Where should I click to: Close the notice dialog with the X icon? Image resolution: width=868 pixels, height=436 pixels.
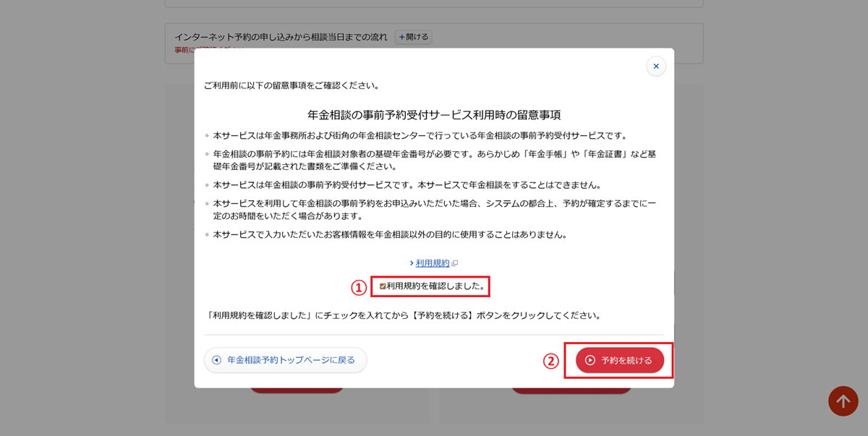point(655,67)
